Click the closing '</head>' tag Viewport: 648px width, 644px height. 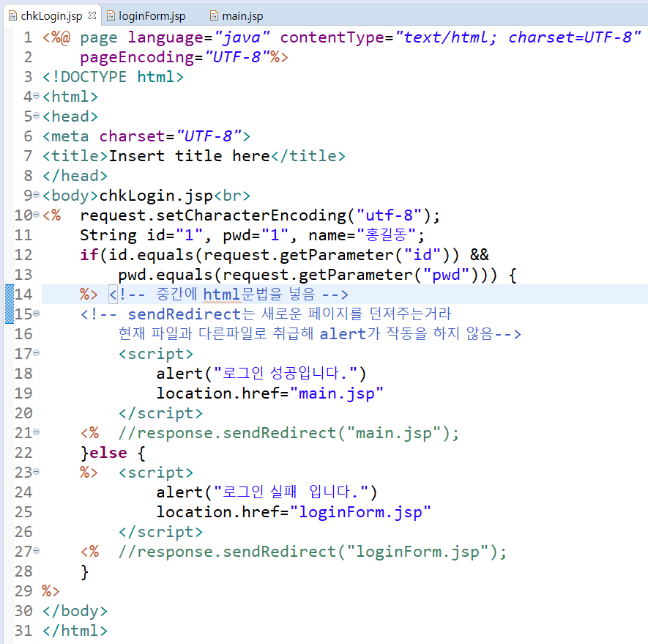pos(75,176)
